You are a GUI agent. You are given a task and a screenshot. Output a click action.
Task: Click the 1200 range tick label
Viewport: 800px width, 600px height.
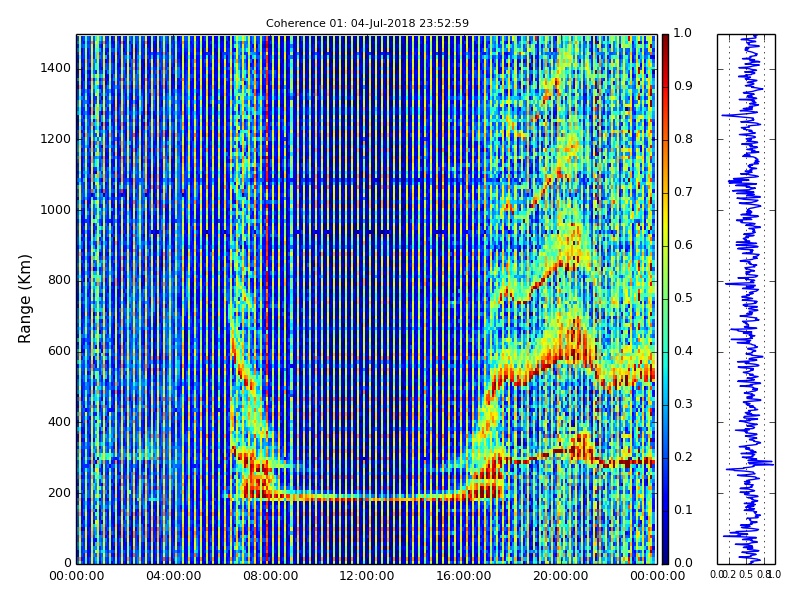tap(55, 139)
